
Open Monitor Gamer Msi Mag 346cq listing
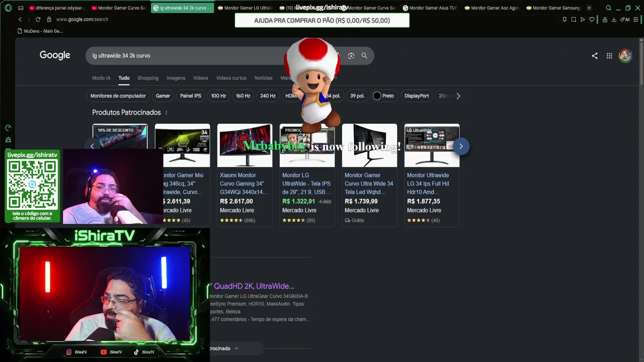(x=183, y=184)
